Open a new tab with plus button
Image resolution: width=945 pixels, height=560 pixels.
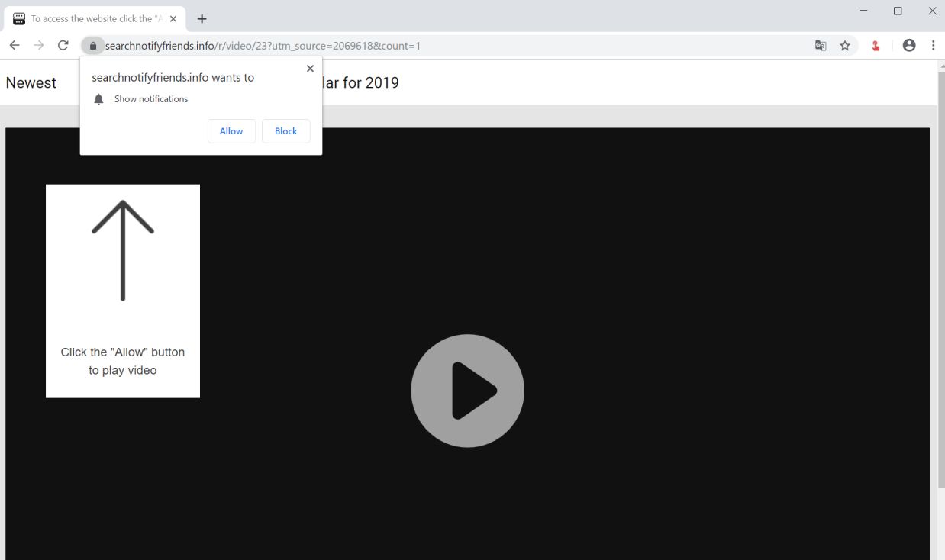[202, 19]
